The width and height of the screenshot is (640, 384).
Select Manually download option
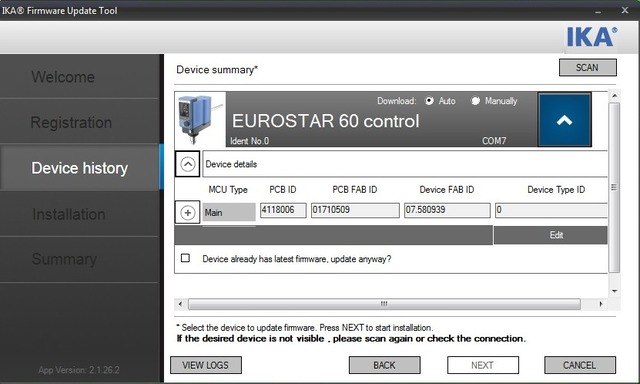click(476, 101)
